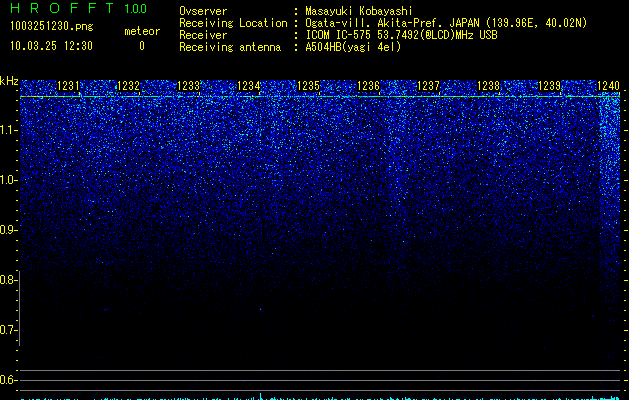Click the 1237 time marker
The height and width of the screenshot is (400, 629).
428,86
